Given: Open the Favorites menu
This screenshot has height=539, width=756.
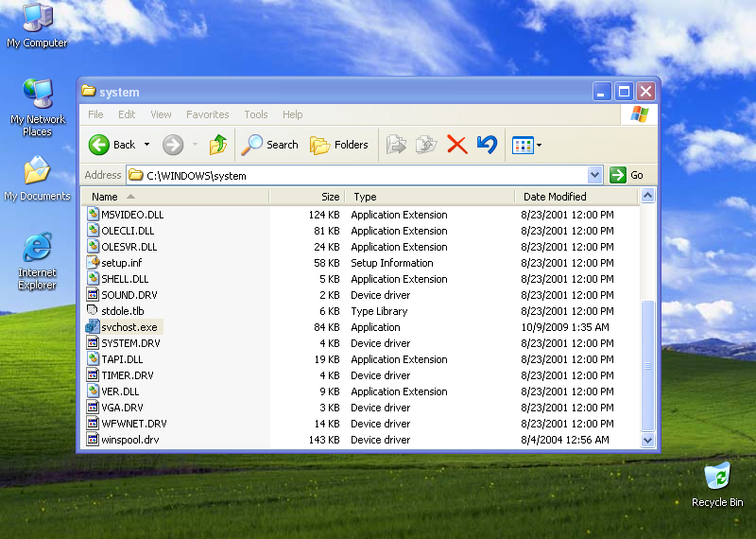Looking at the screenshot, I should pos(207,114).
